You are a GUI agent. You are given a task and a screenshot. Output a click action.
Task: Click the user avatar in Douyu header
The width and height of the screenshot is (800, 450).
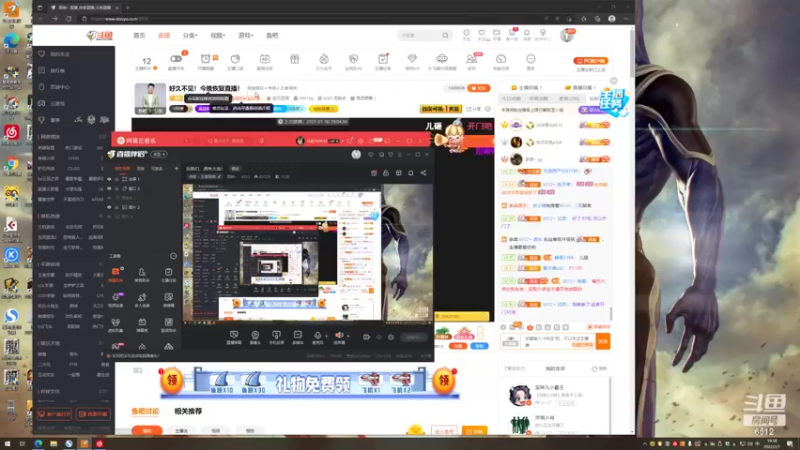[x=567, y=35]
